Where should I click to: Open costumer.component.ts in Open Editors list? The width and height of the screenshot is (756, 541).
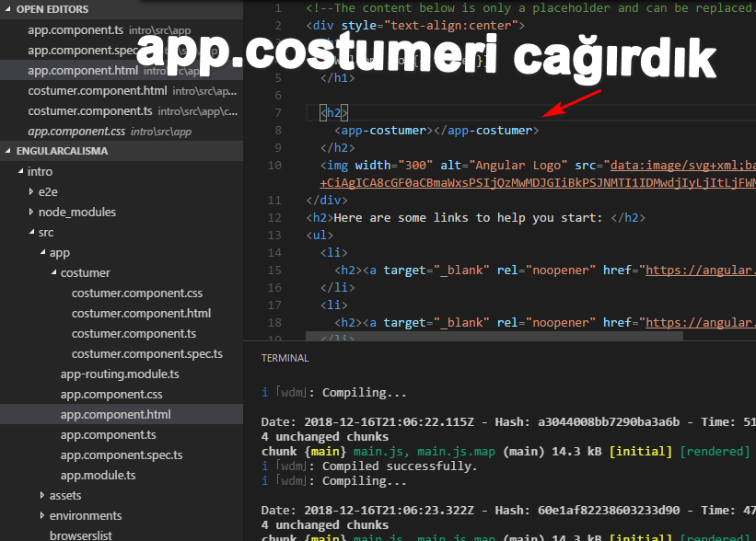(122, 110)
